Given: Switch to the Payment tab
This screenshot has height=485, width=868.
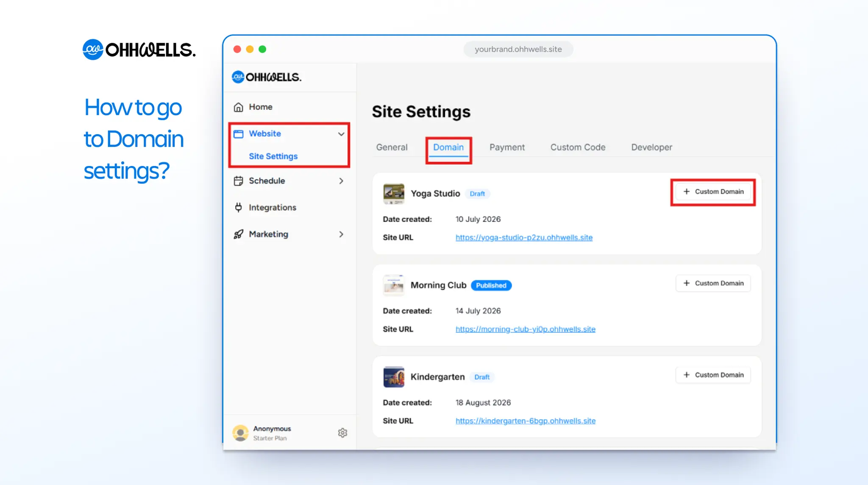Looking at the screenshot, I should tap(507, 147).
